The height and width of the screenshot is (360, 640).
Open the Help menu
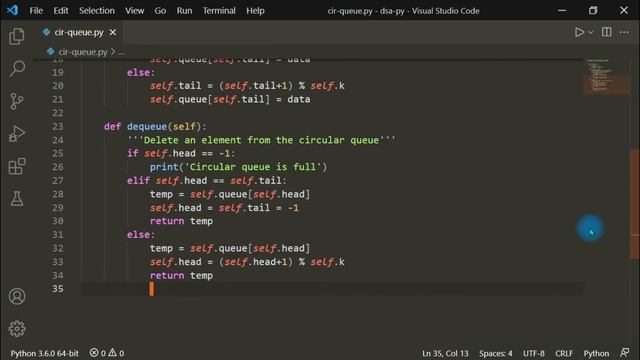(255, 11)
